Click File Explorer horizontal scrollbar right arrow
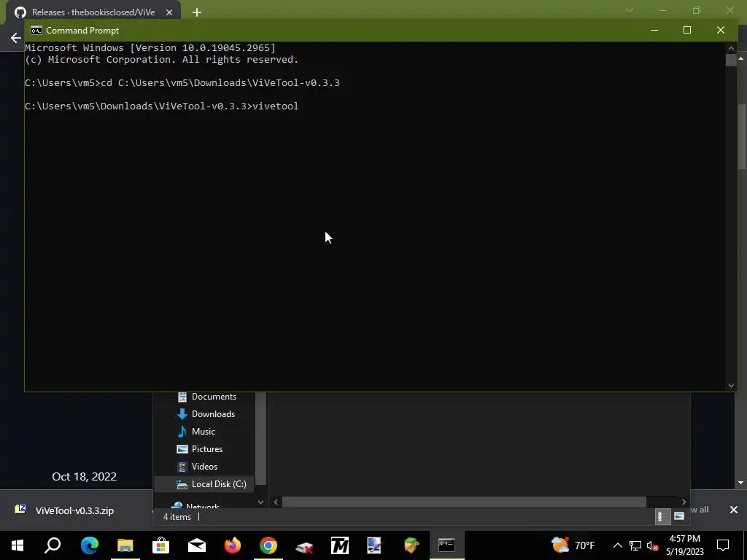747x560 pixels. [x=684, y=502]
